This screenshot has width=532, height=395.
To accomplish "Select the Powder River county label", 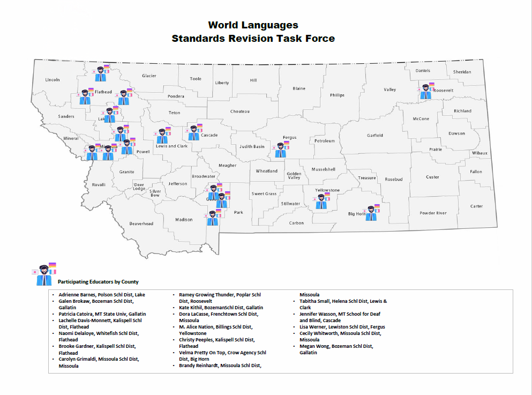I will coord(433,213).
